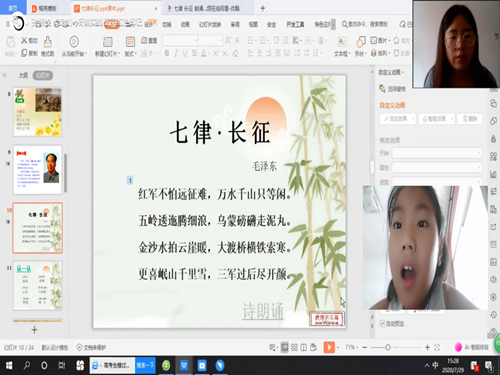
Task: Open the 开发工具 ribbon tab
Action: [295, 24]
